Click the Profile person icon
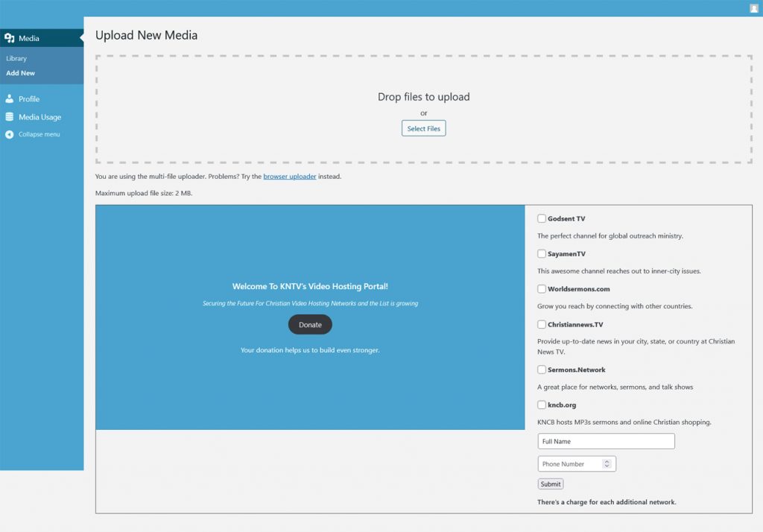This screenshot has width=763, height=532. (10, 99)
